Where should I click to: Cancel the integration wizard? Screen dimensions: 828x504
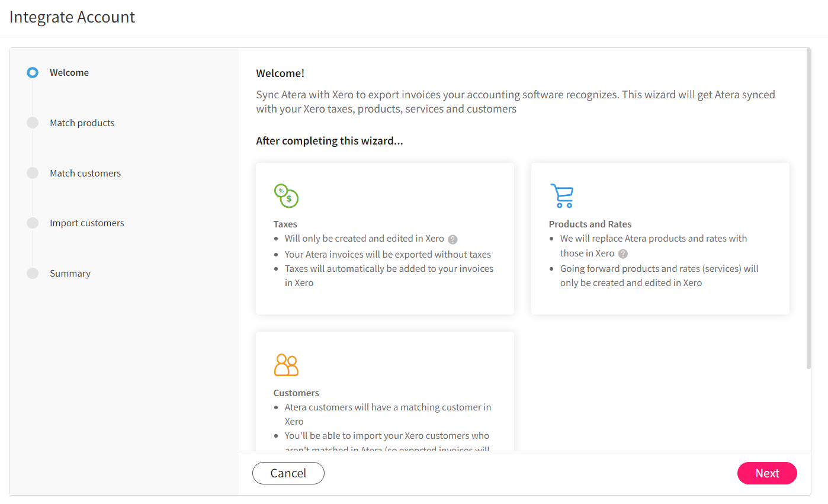pyautogui.click(x=288, y=473)
